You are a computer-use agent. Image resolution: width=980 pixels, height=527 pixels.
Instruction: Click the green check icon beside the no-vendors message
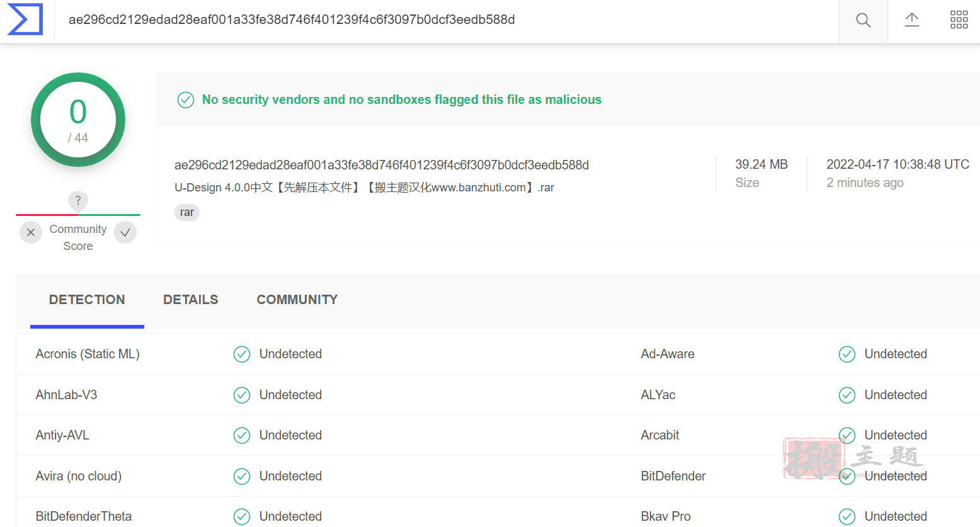click(x=186, y=99)
